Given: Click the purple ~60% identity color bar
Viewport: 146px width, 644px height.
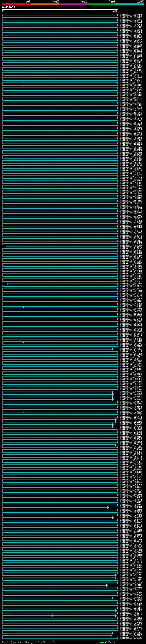Looking at the screenshot, I should [x=73, y=4].
